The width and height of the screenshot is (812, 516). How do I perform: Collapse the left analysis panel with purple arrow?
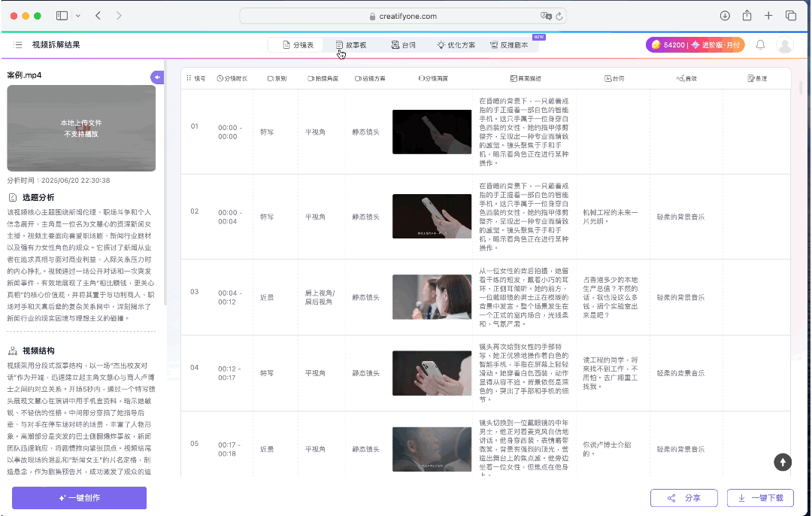[157, 77]
